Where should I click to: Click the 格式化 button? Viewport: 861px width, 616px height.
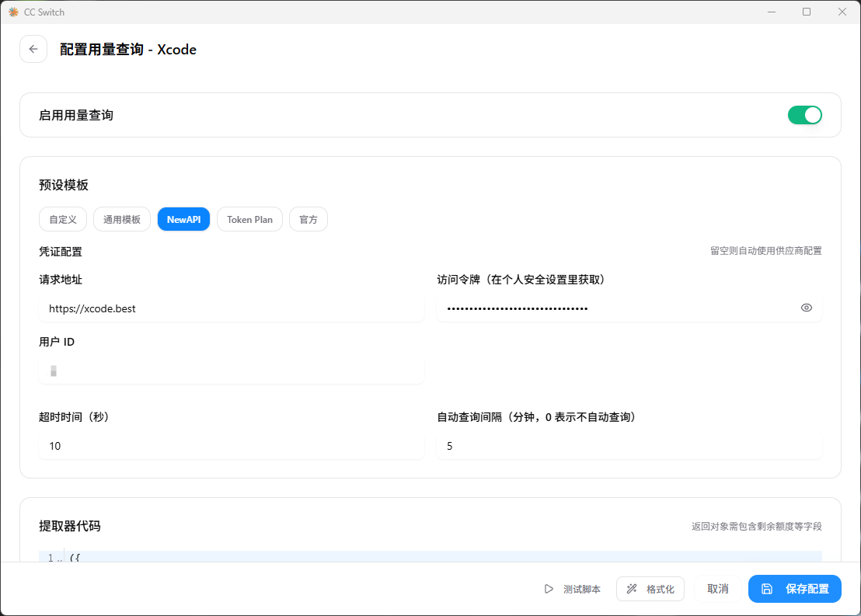650,589
